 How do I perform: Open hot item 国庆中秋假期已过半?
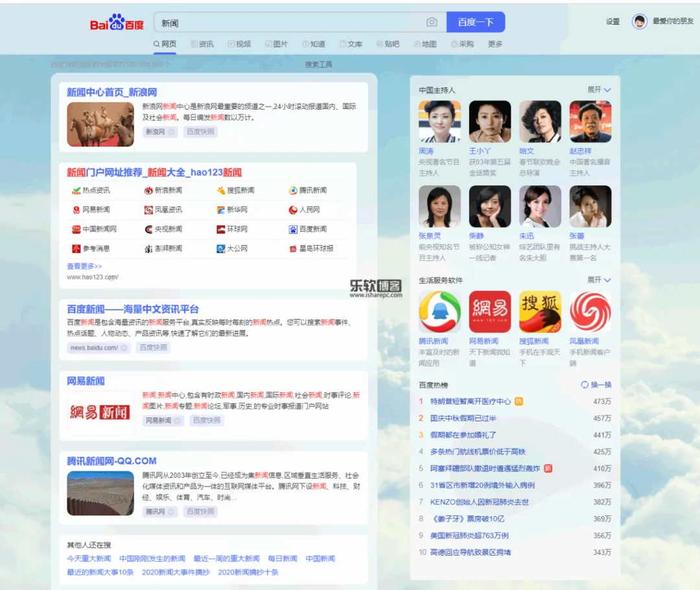463,418
